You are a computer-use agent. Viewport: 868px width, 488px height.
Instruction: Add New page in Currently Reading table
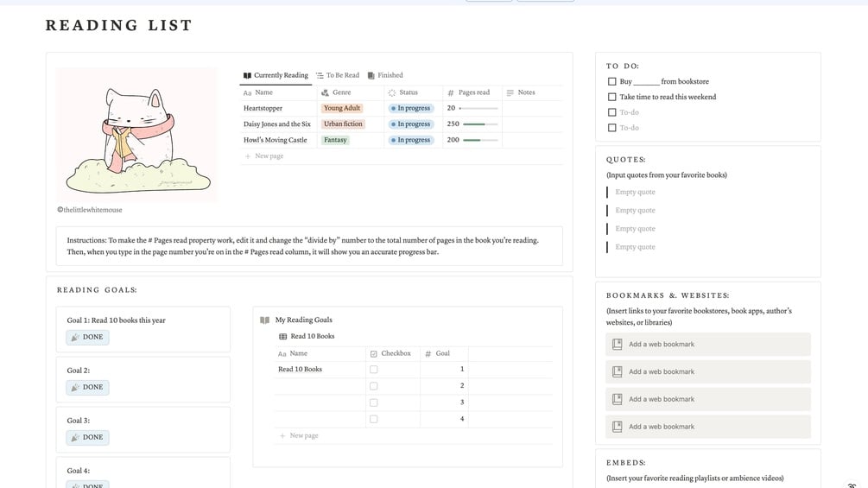pyautogui.click(x=264, y=156)
